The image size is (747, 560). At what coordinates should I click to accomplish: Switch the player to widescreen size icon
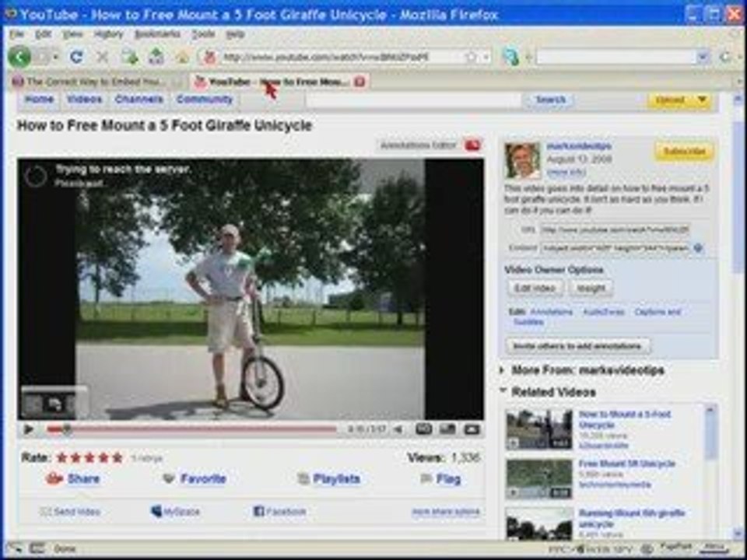click(447, 429)
